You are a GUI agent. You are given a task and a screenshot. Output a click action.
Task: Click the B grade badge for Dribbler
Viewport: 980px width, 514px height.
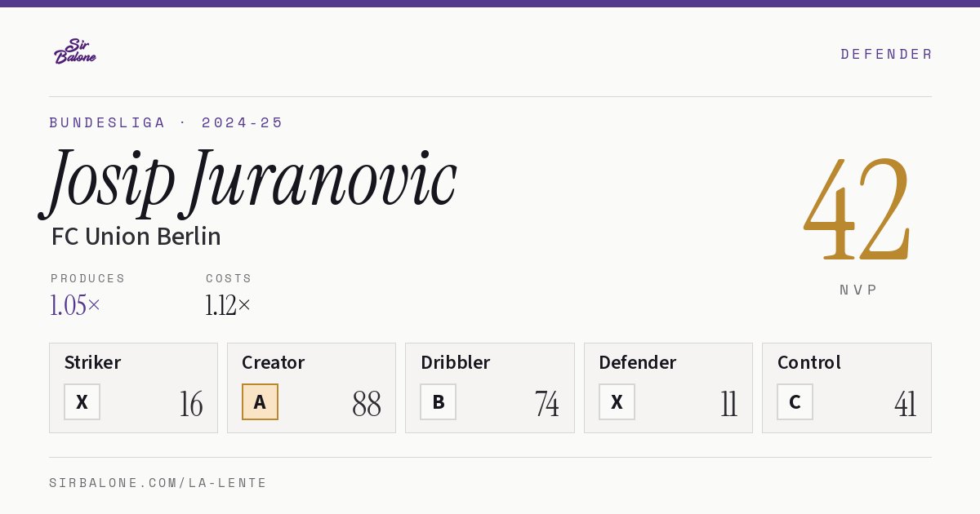click(x=439, y=401)
